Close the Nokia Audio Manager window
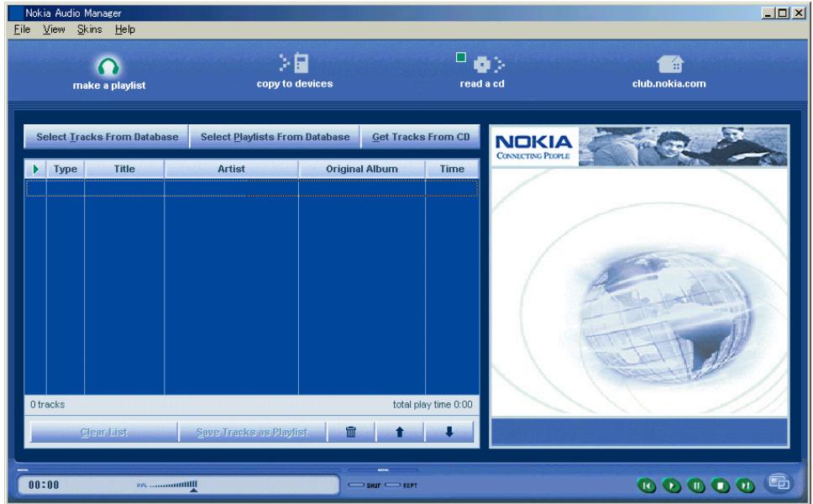The height and width of the screenshot is (504, 813). pyautogui.click(x=799, y=13)
